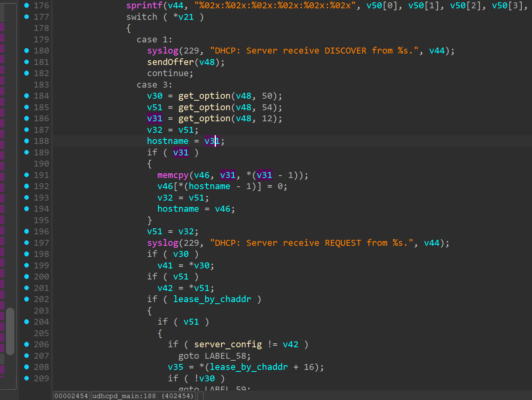532x400 pixels.
Task: Toggle the breakpoint dot on line 206
Action: 27,344
